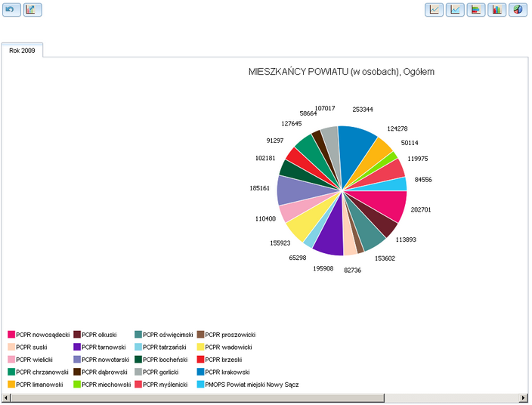Click the PCPR tarnowski purple legend swatch

click(x=77, y=348)
